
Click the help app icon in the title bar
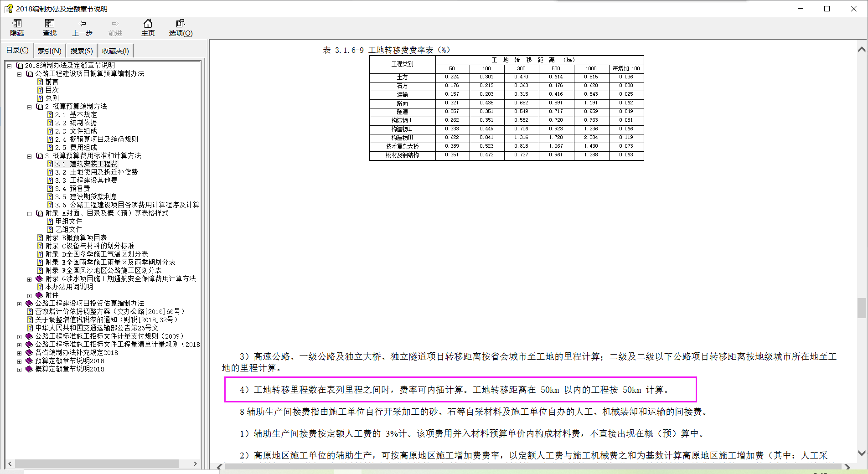tap(9, 9)
